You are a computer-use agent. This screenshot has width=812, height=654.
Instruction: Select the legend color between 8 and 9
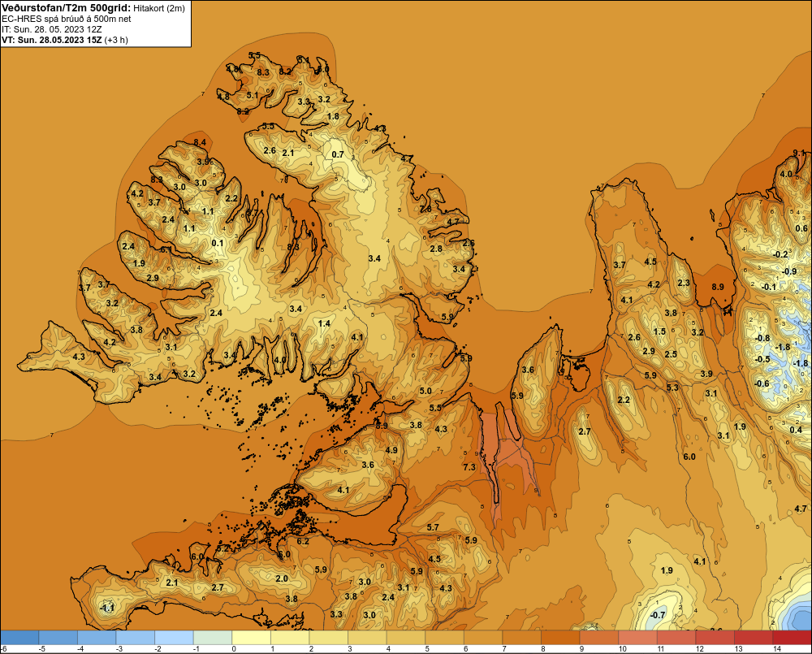click(560, 637)
